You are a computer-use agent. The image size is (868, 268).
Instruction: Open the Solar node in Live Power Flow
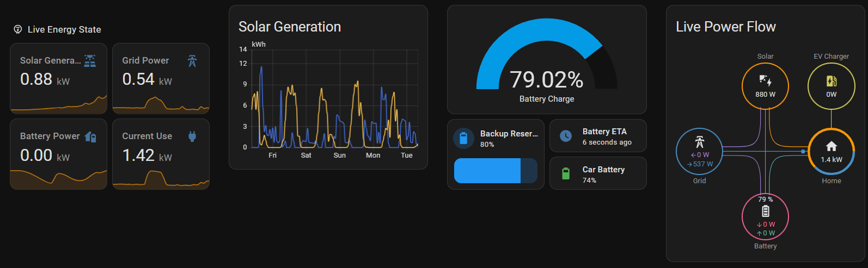pos(765,86)
